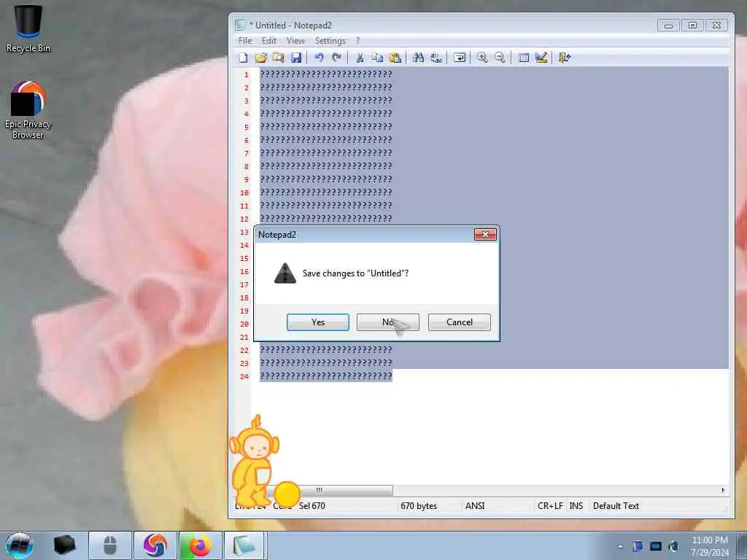
Task: Toggle the Word wrap toolbar icon
Action: click(x=460, y=58)
